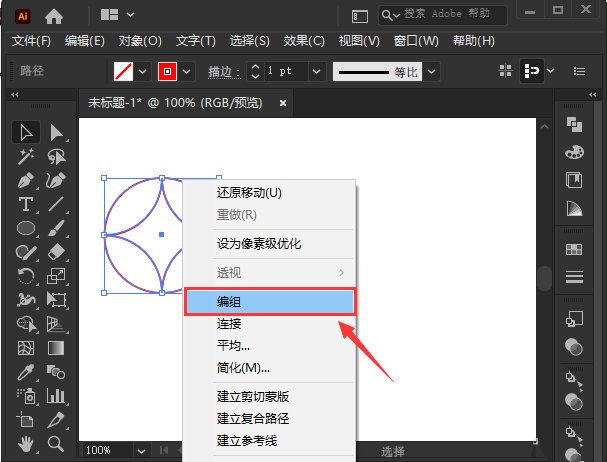This screenshot has width=607, height=462.
Task: Choose the Hand tool
Action: click(x=26, y=443)
